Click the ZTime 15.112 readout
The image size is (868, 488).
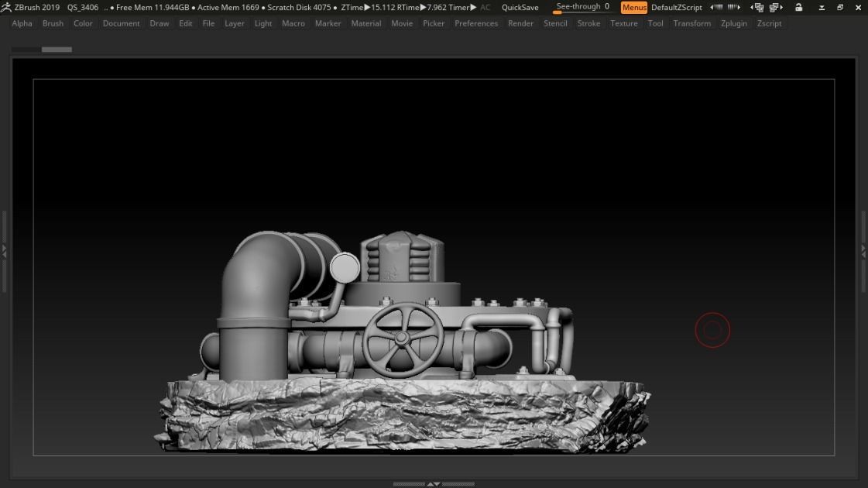pos(368,7)
